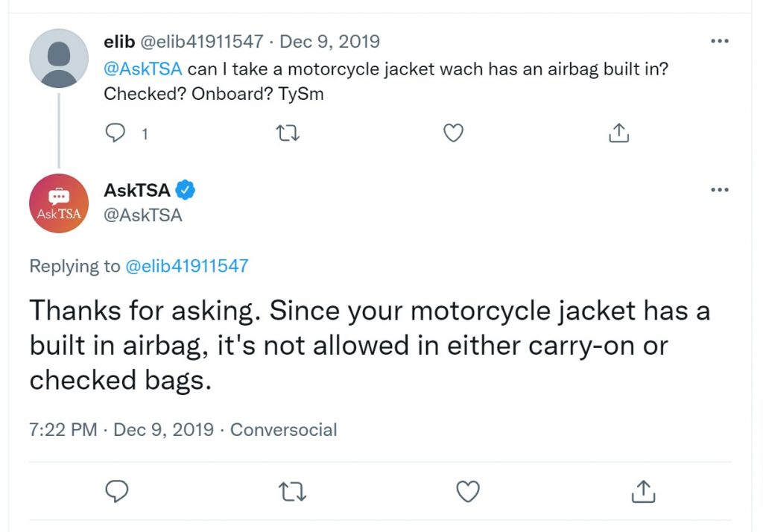Open the Dec 9, 2019 date on elib's tweet
Image resolution: width=763 pixels, height=532 pixels.
(x=330, y=42)
